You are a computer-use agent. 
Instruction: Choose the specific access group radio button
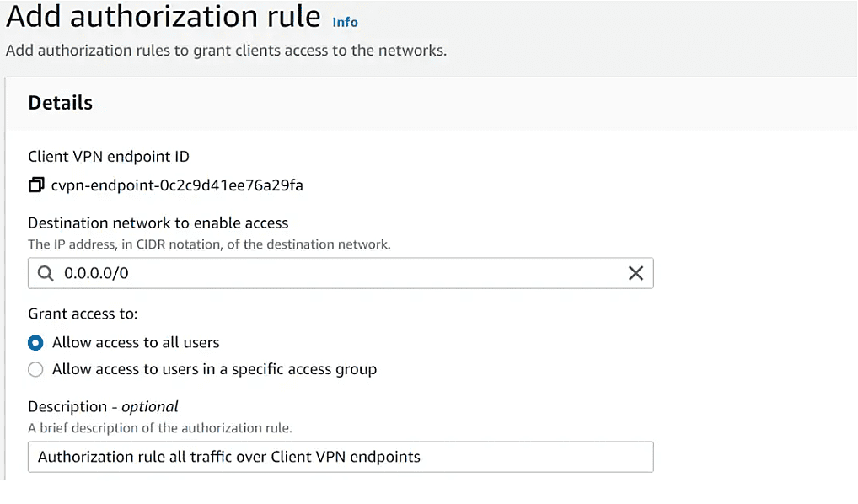[35, 369]
